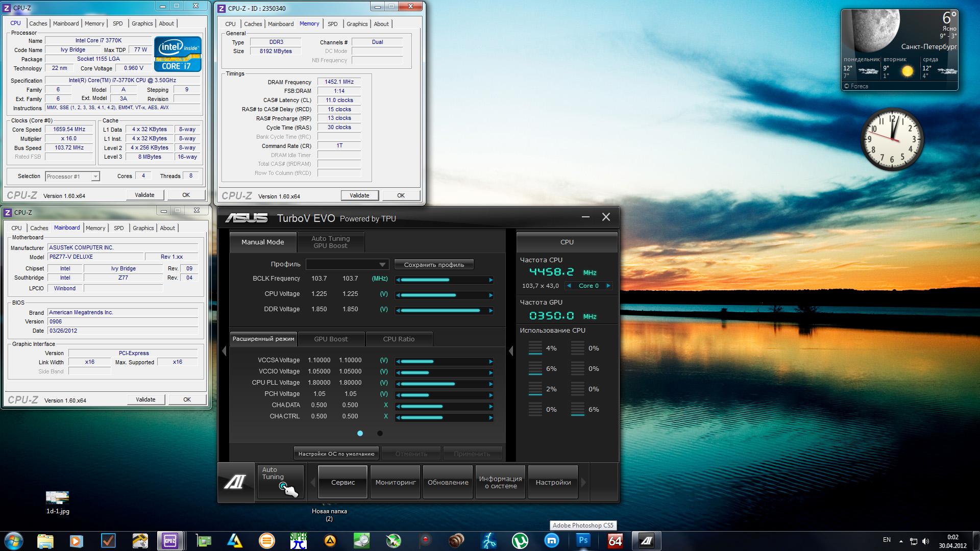Click the EN language indicator

(x=887, y=540)
